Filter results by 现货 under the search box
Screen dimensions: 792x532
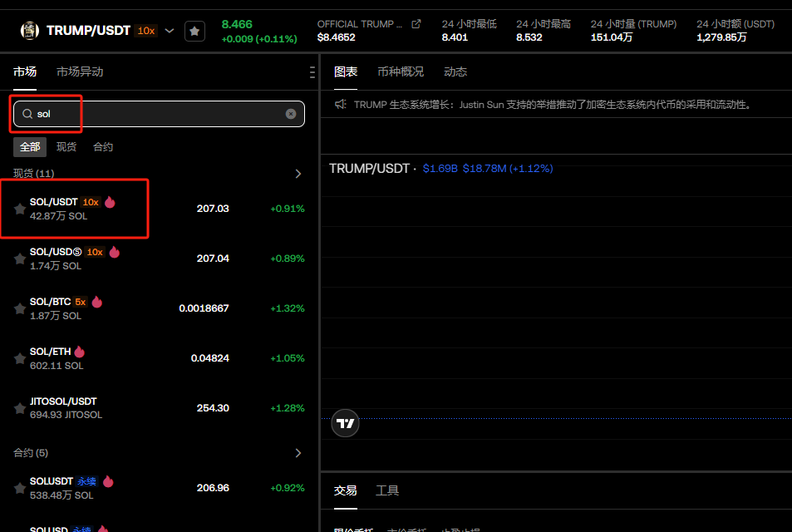pos(66,147)
